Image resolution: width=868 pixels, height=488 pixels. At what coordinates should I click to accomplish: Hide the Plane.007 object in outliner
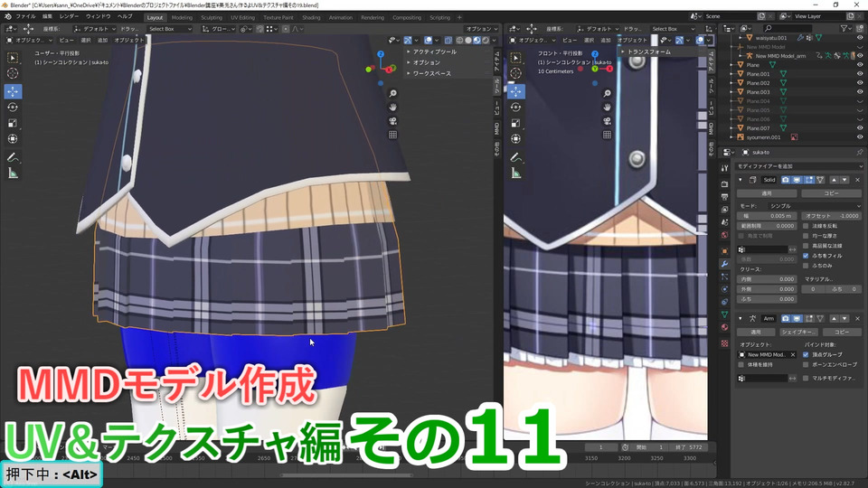(859, 128)
